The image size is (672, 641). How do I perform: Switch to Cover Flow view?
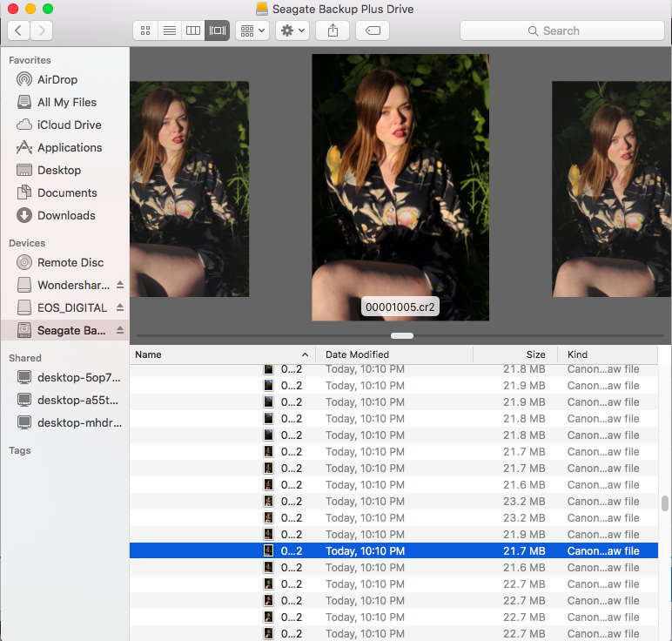pyautogui.click(x=218, y=30)
